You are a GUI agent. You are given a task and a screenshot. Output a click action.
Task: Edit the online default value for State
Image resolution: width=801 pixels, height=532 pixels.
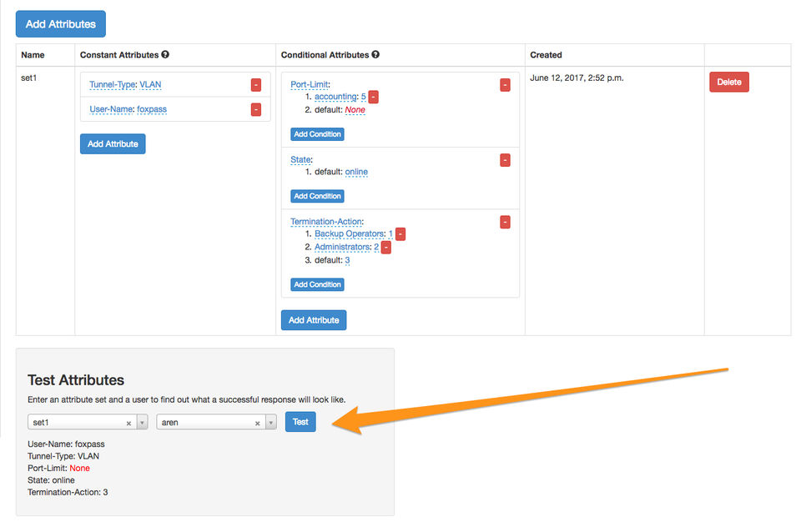(x=356, y=172)
